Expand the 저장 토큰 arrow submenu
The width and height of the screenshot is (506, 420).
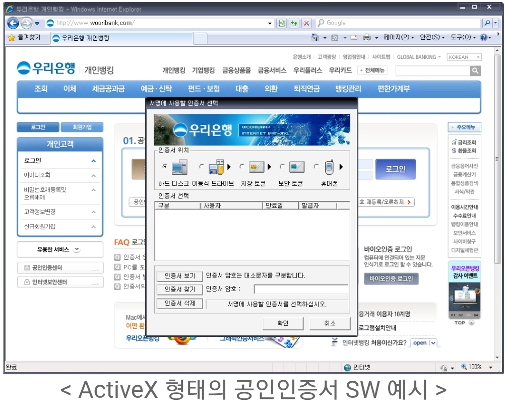point(269,167)
